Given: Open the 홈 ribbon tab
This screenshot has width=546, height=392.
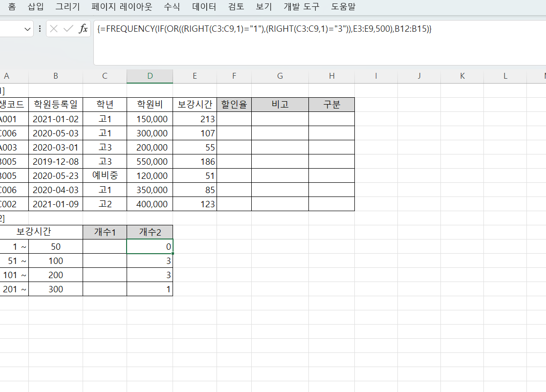Looking at the screenshot, I should pyautogui.click(x=12, y=7).
